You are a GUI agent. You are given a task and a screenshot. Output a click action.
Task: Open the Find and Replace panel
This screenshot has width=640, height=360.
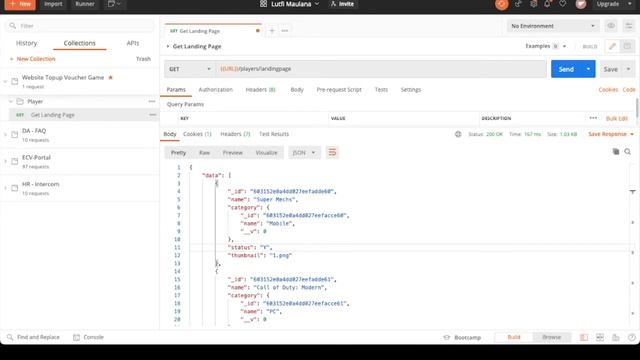[x=33, y=337]
